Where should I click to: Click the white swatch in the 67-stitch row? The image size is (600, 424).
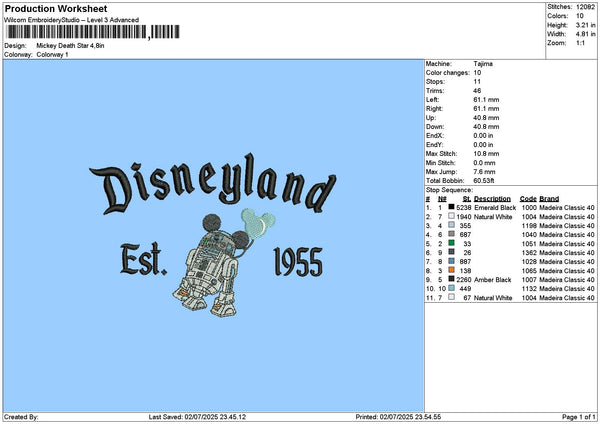click(452, 297)
